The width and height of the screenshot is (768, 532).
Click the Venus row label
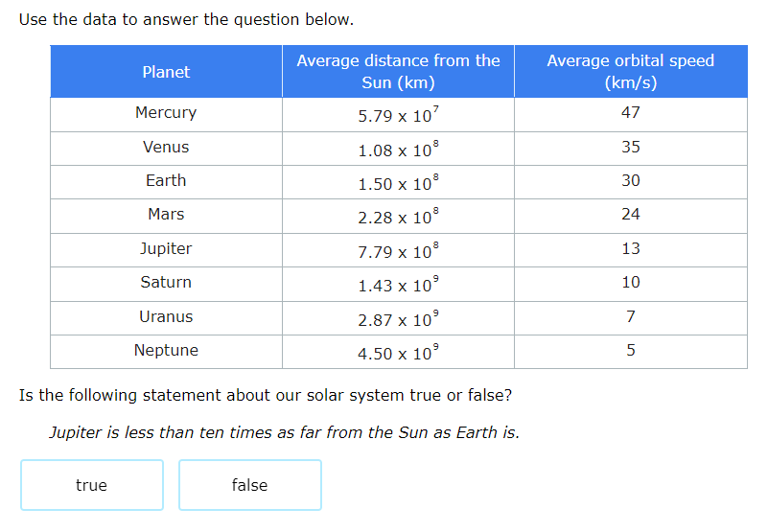click(x=166, y=148)
